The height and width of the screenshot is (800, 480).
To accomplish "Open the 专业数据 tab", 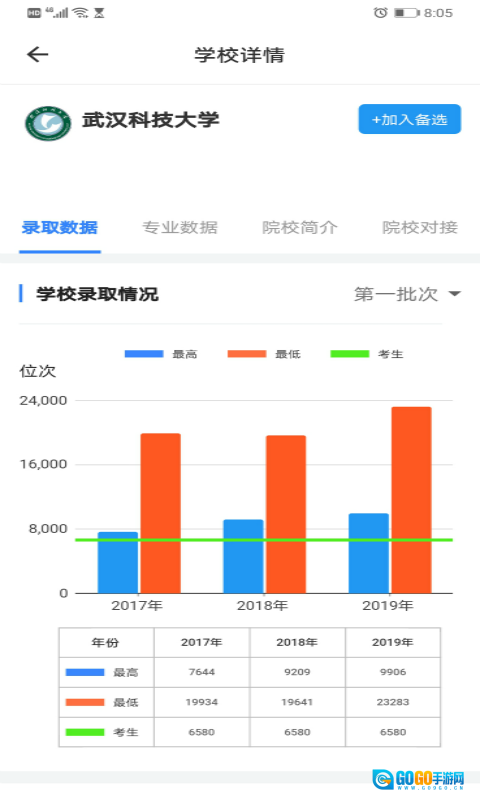I will [180, 228].
